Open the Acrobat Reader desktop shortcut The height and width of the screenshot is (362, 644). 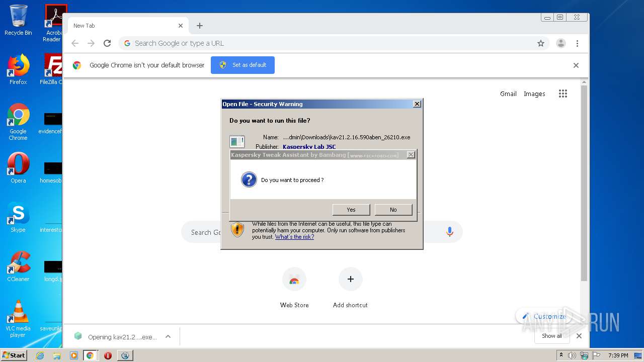(x=53, y=23)
